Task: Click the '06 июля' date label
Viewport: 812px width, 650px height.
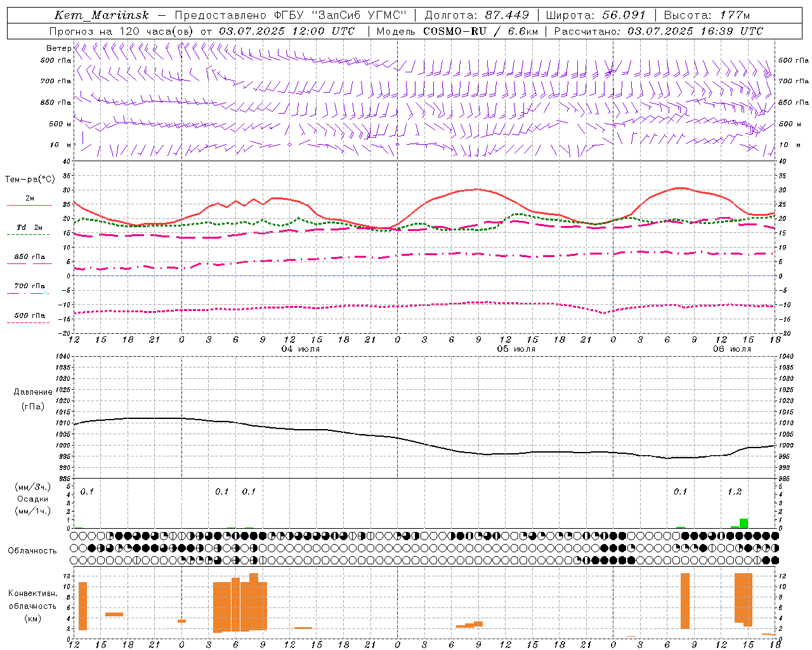Action: click(x=732, y=349)
